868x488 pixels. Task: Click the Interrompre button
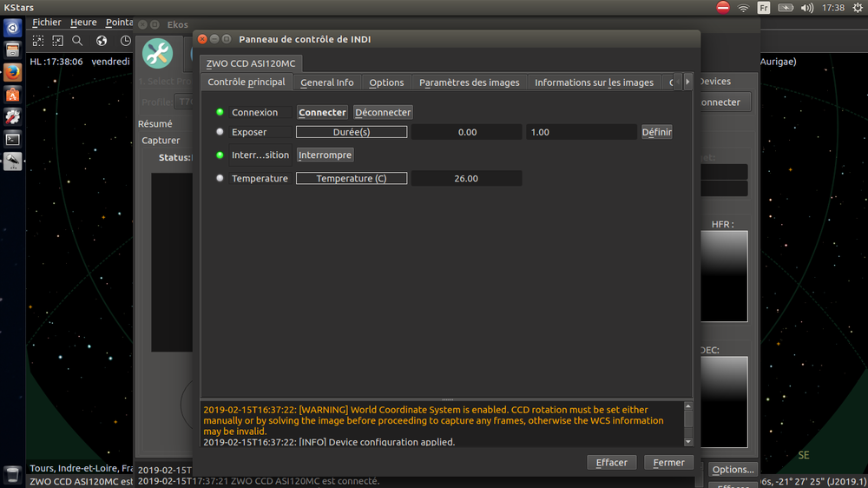coord(325,155)
